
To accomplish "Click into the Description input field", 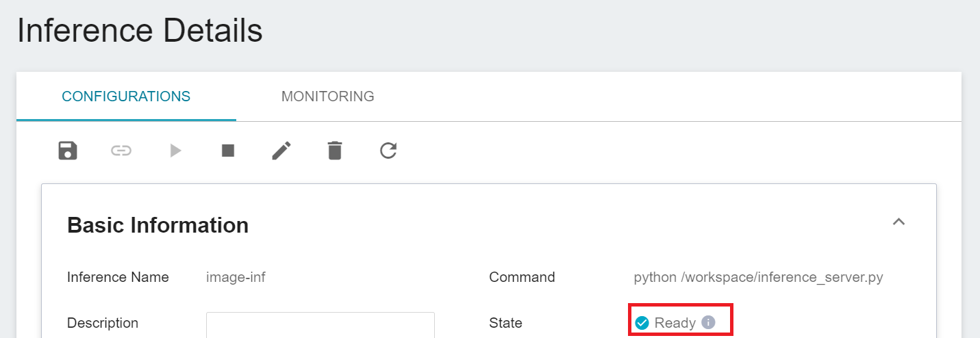I will pyautogui.click(x=321, y=325).
